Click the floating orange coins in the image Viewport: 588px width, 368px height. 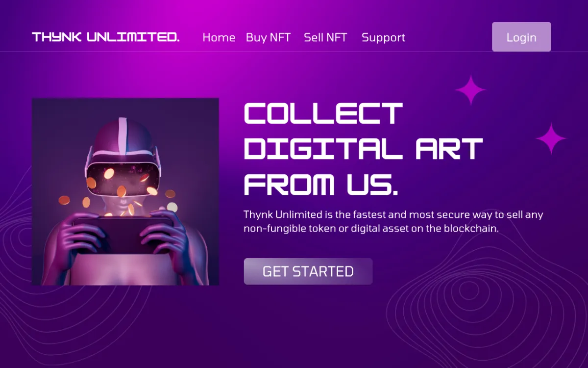click(118, 194)
